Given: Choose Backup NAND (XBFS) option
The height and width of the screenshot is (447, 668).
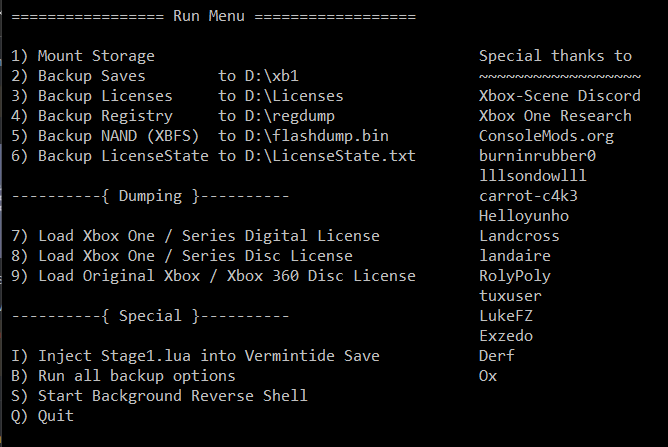Looking at the screenshot, I should [199, 136].
